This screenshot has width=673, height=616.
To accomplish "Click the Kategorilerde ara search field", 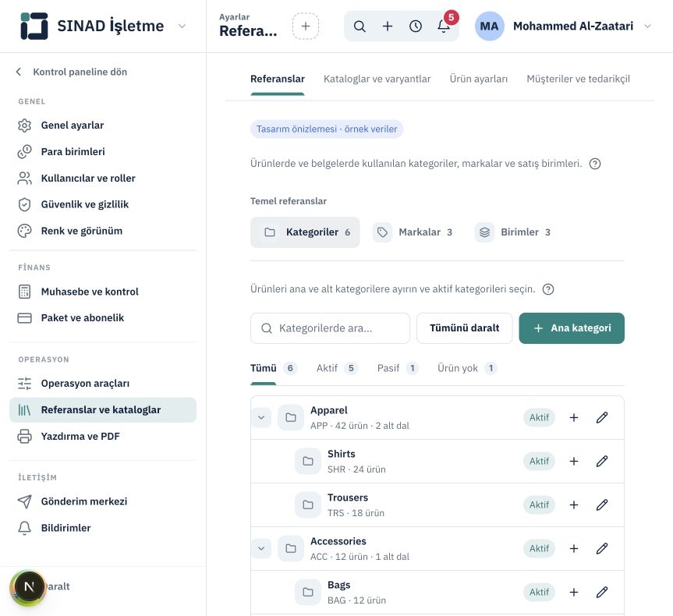I will click(x=330, y=328).
